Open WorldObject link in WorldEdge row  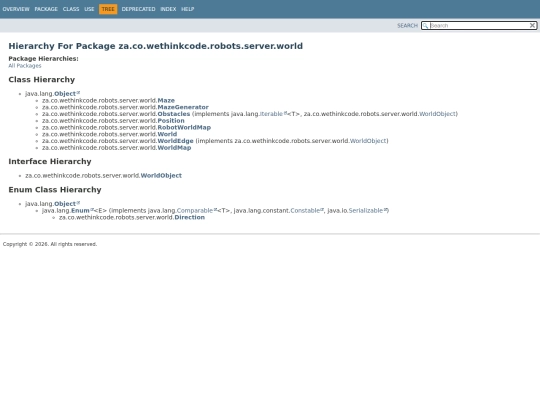(x=368, y=141)
